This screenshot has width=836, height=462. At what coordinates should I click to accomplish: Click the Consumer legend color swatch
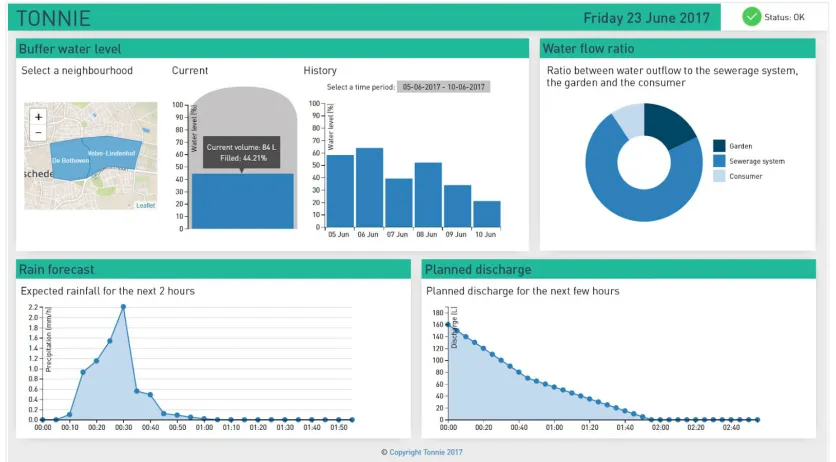[719, 176]
